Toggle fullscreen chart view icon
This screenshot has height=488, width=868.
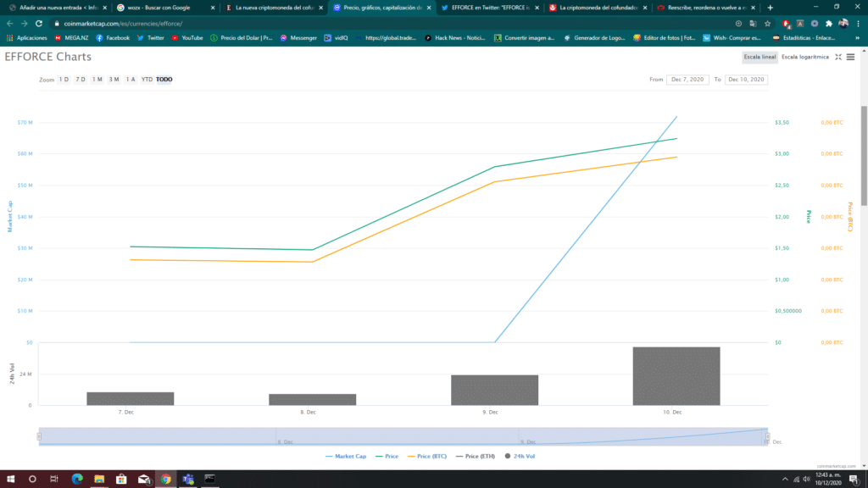point(838,57)
